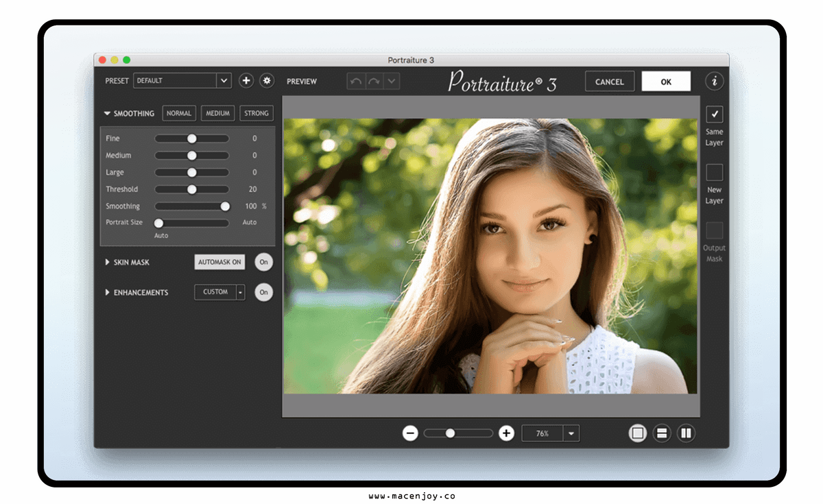
Task: Open Enhancements Custom dropdown arrow
Action: [x=241, y=292]
